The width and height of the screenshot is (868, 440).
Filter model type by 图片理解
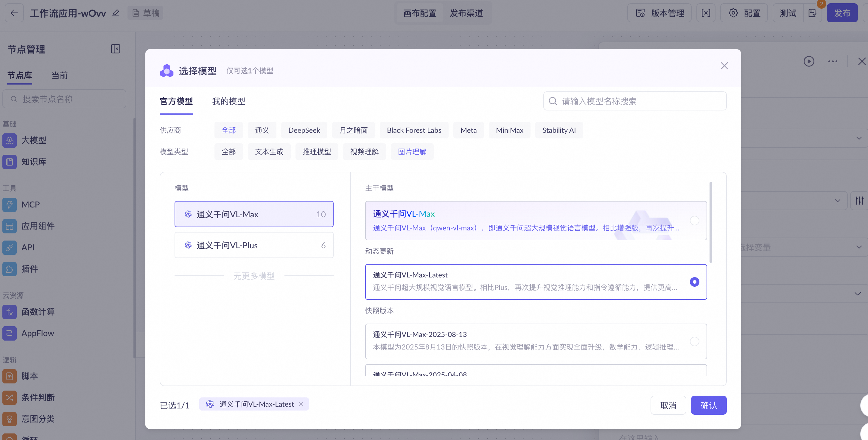(412, 152)
